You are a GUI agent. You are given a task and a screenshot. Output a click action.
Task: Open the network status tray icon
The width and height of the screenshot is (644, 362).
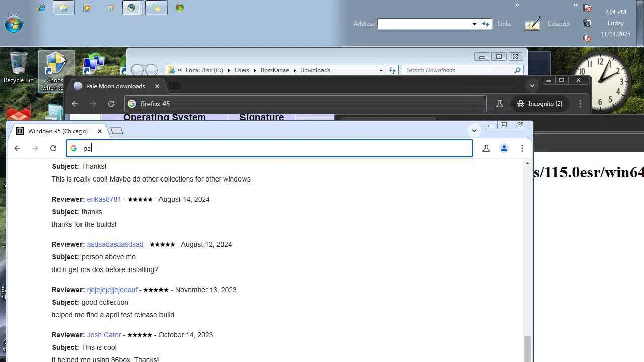pos(587,23)
